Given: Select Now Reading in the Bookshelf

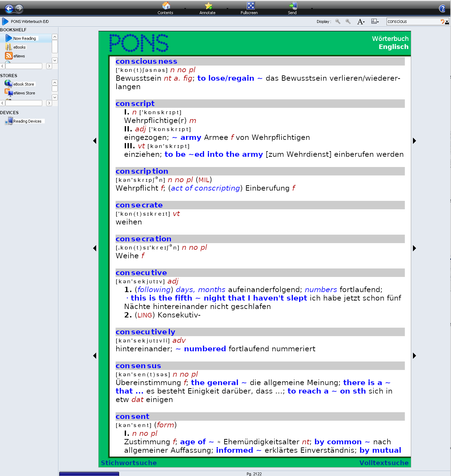Looking at the screenshot, I should (25, 38).
